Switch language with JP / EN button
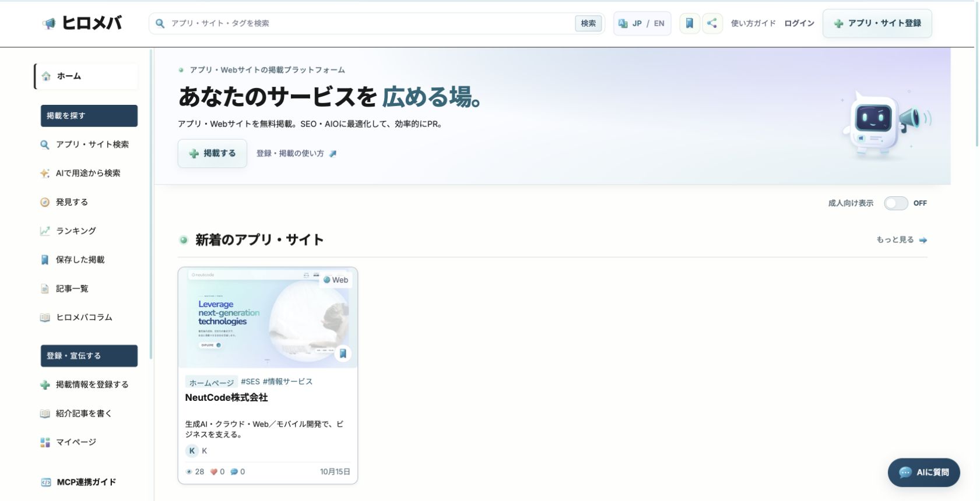 (x=642, y=23)
